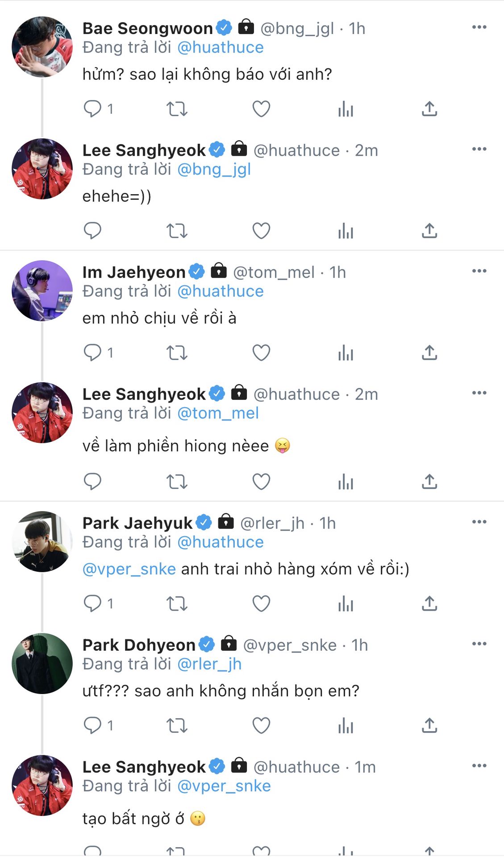Open Im Jaehyeon's profile picture

(x=42, y=291)
